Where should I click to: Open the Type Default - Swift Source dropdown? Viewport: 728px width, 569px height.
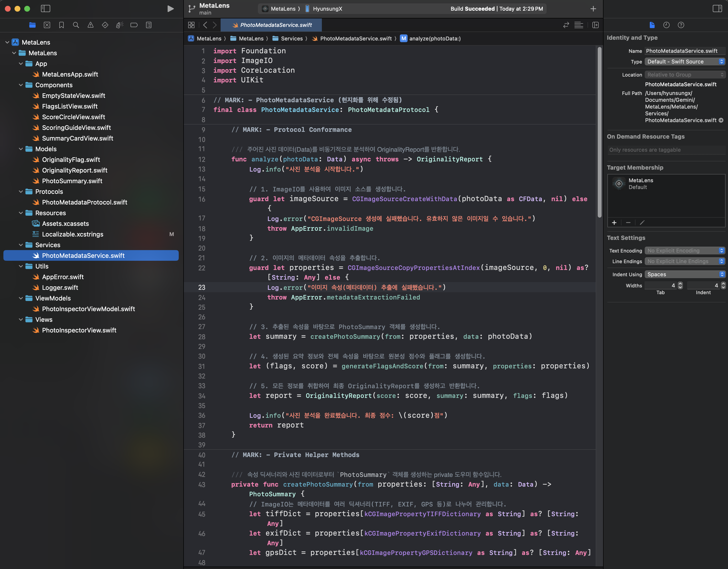pos(685,62)
